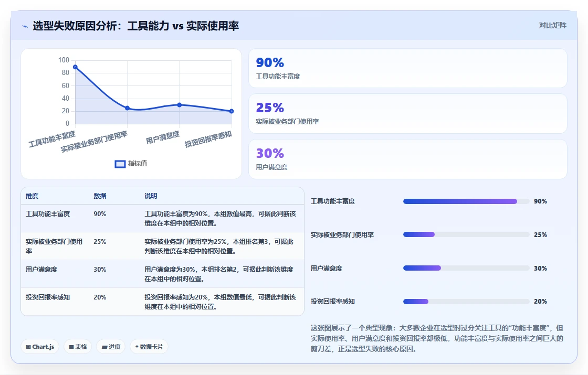Toggle the 指标值 legend swatch
The width and height of the screenshot is (588, 375).
tap(120, 164)
